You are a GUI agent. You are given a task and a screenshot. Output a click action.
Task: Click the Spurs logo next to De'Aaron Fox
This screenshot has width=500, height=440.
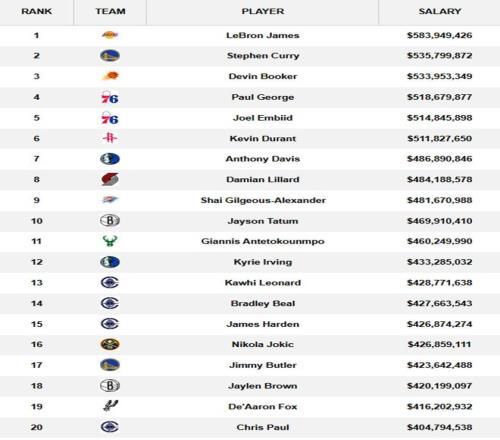(110, 406)
